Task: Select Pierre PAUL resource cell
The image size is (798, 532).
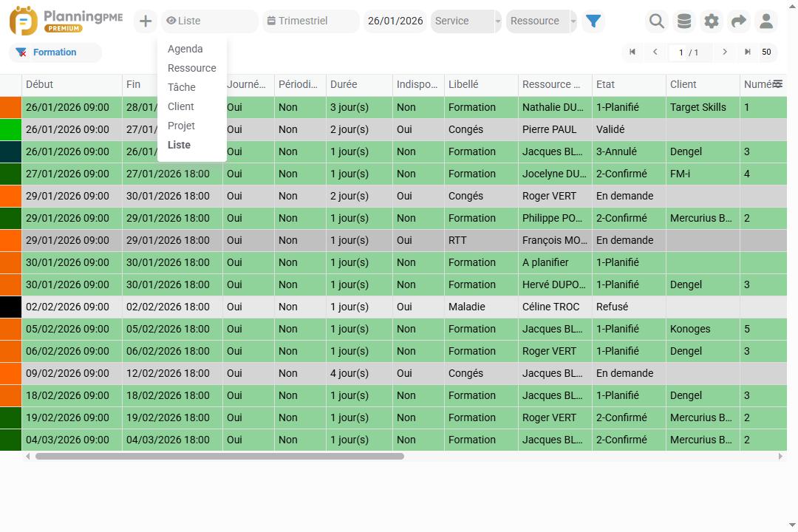Action: coord(555,129)
